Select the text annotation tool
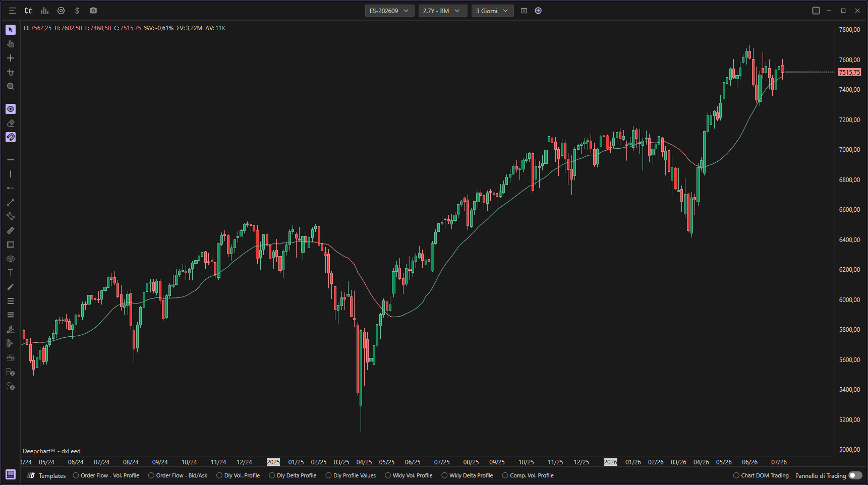The width and height of the screenshot is (868, 485). tap(11, 273)
